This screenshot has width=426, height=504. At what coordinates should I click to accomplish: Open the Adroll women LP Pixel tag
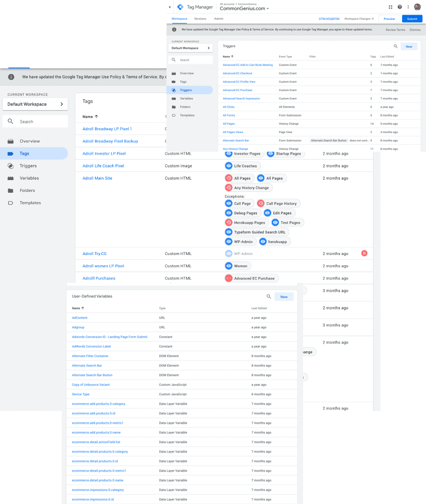[x=103, y=266]
